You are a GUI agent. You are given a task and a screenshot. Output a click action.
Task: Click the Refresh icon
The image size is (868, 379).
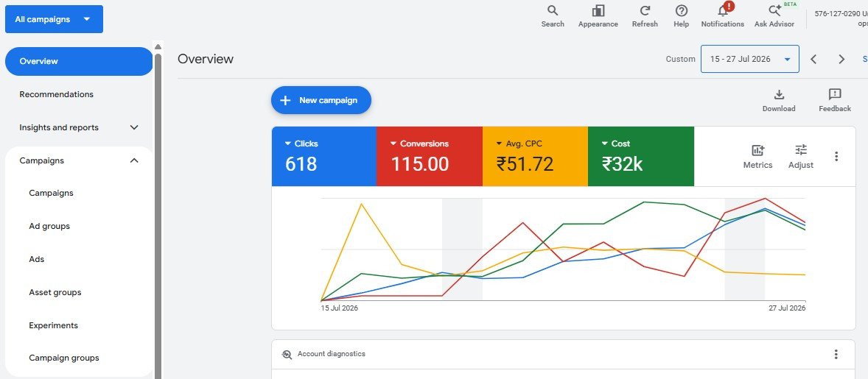645,11
